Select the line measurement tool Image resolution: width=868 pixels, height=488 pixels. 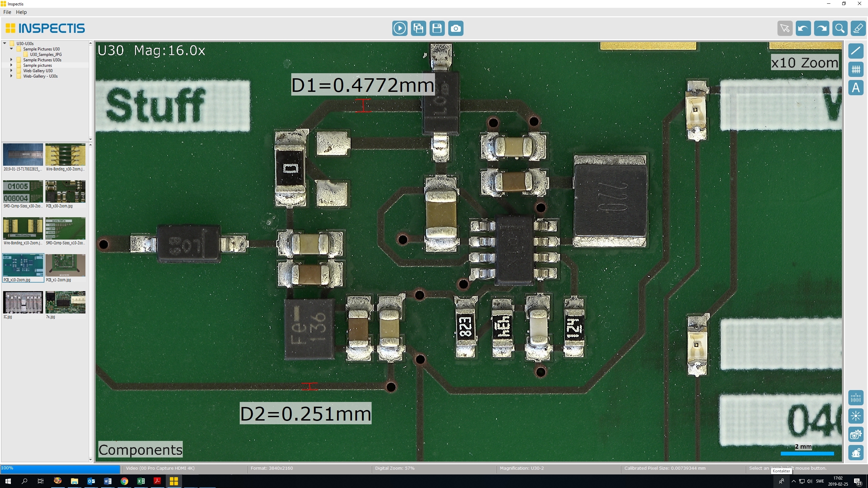855,51
